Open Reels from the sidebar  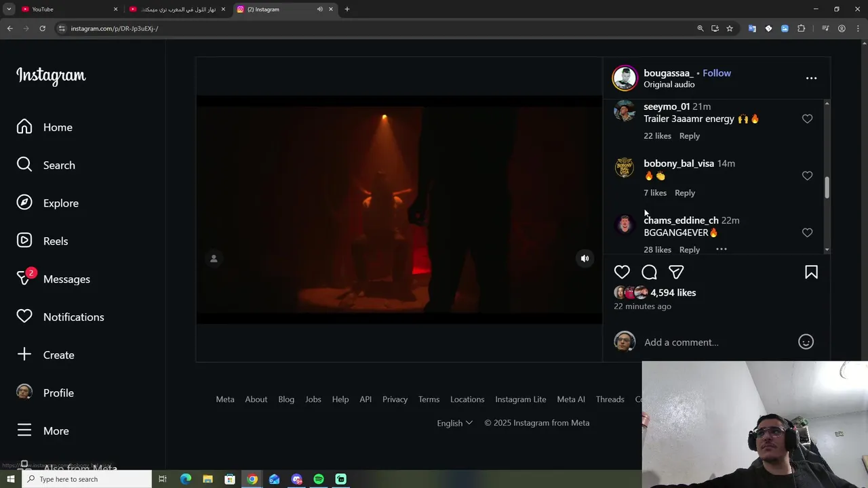point(42,241)
